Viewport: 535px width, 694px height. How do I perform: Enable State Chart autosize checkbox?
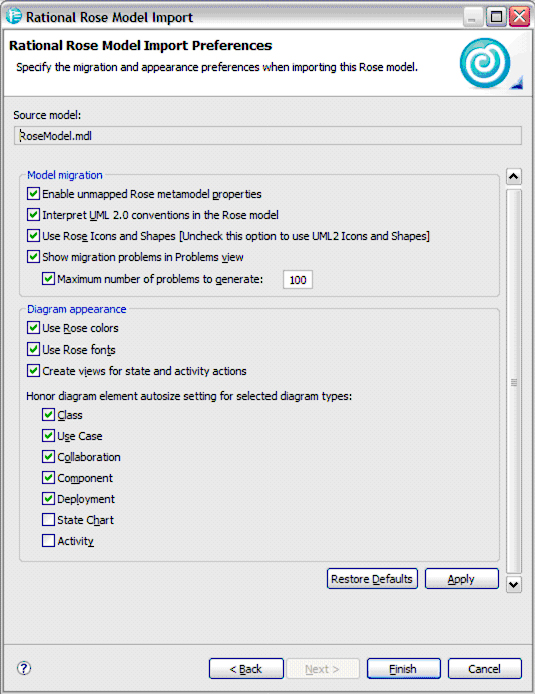click(48, 520)
